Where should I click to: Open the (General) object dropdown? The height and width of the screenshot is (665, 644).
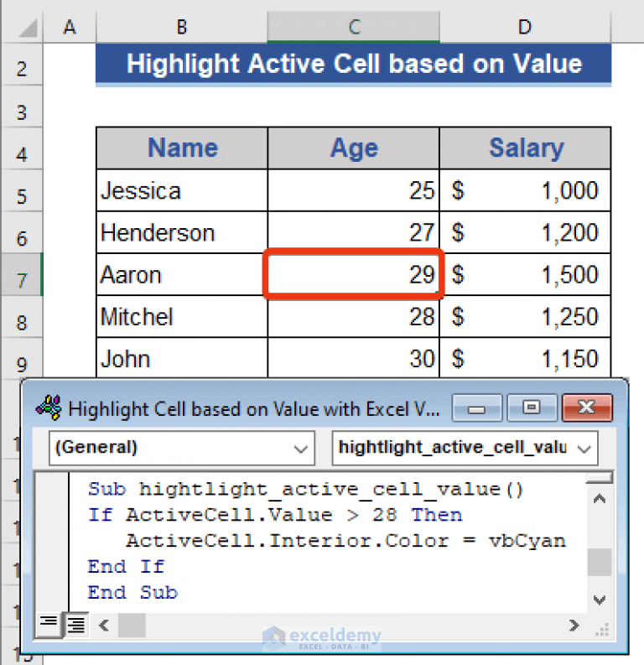(182, 449)
